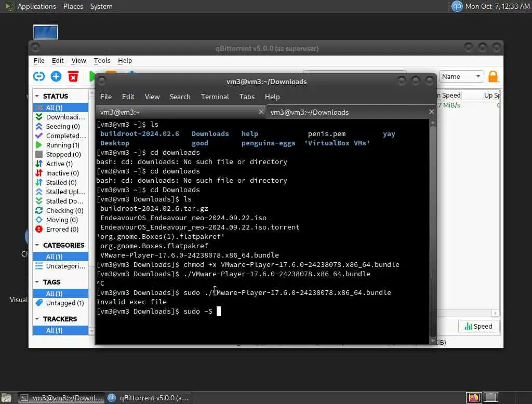Select the Untagged (1) filter
The image size is (532, 404).
(61, 303)
